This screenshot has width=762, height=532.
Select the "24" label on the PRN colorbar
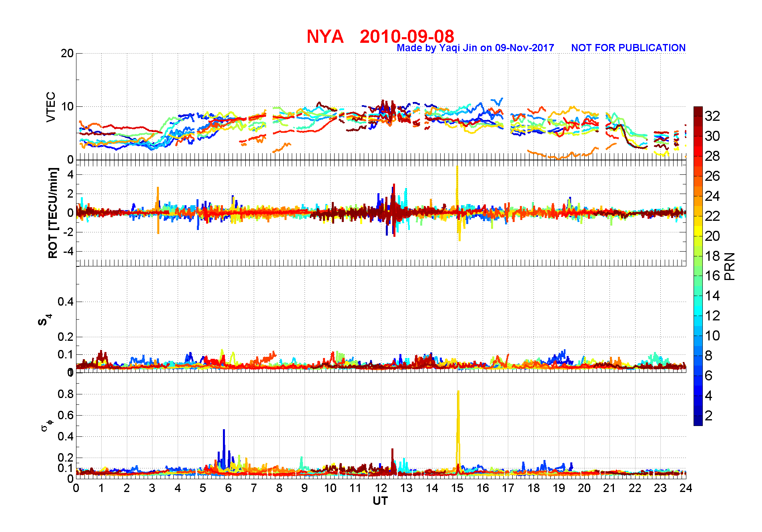[712, 196]
